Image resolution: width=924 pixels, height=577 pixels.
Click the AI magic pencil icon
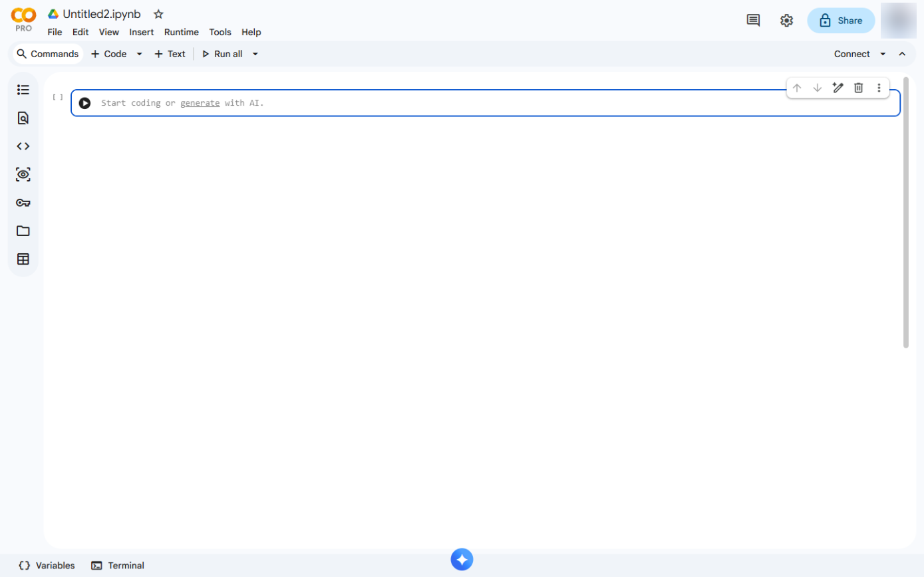tap(838, 88)
